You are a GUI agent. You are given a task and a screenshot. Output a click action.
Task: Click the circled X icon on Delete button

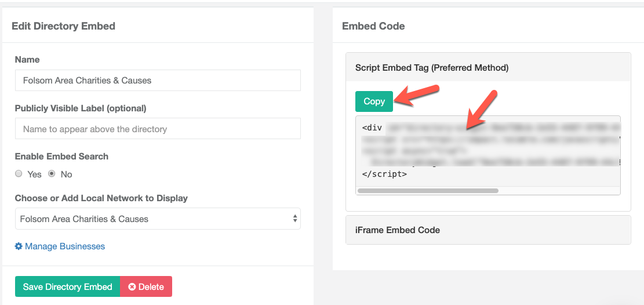click(132, 287)
